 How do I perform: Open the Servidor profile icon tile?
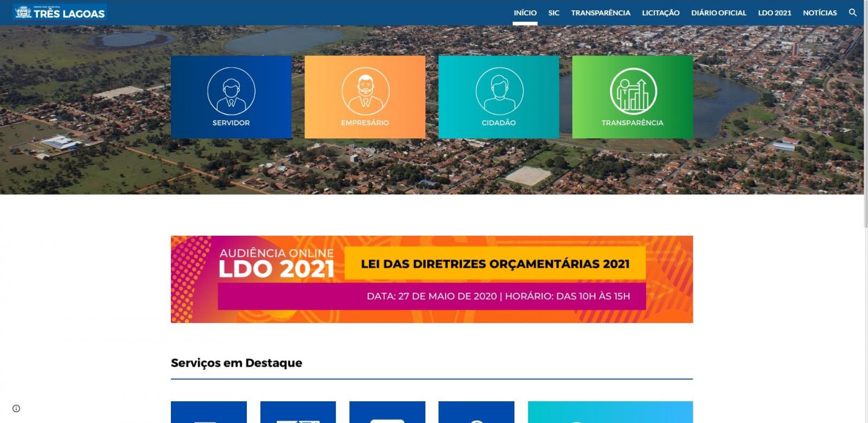[x=231, y=97]
